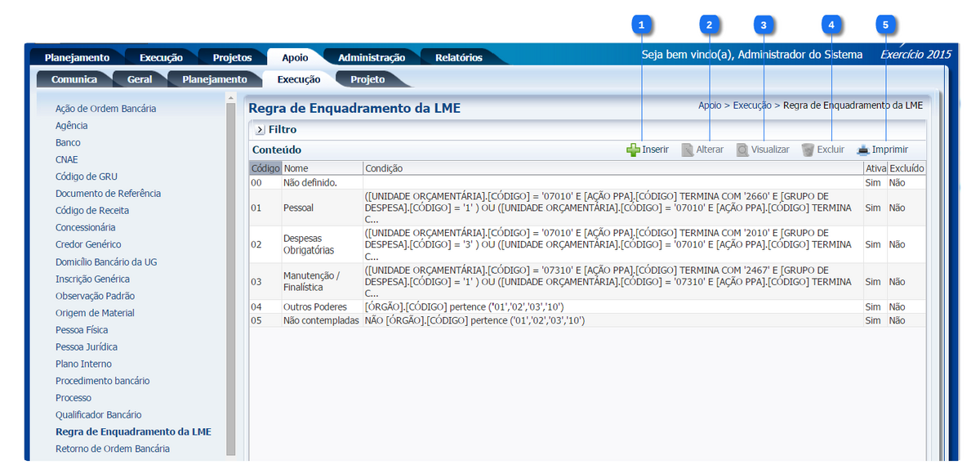Switch to the Relatórios tab
Viewport: 980px width, 465px height.
[x=458, y=58]
